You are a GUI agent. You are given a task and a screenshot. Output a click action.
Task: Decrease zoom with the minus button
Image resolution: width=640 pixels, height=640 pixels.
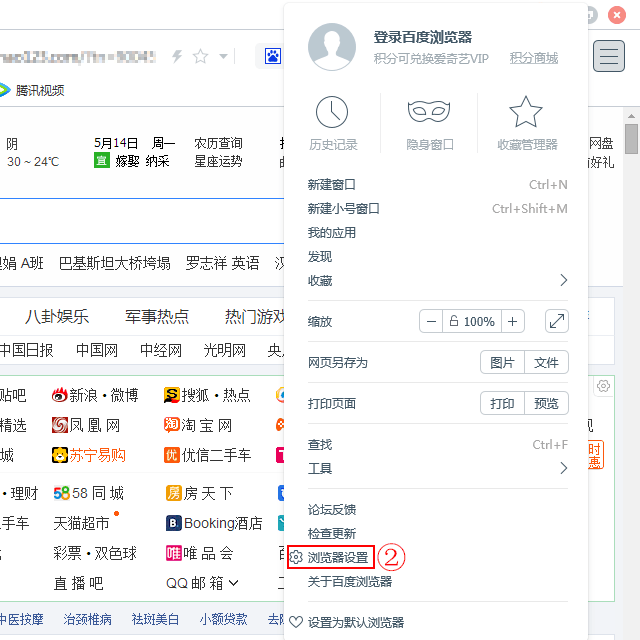(431, 321)
